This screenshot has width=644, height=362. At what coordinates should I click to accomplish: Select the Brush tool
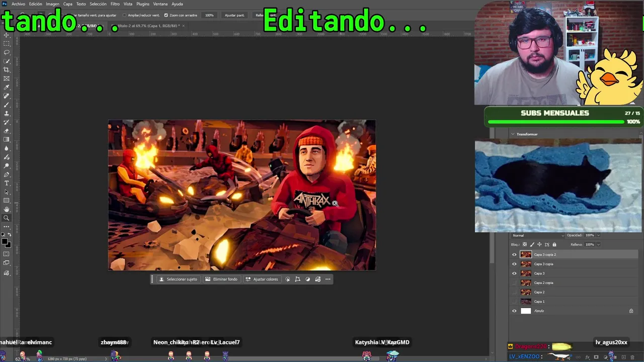pyautogui.click(x=7, y=105)
